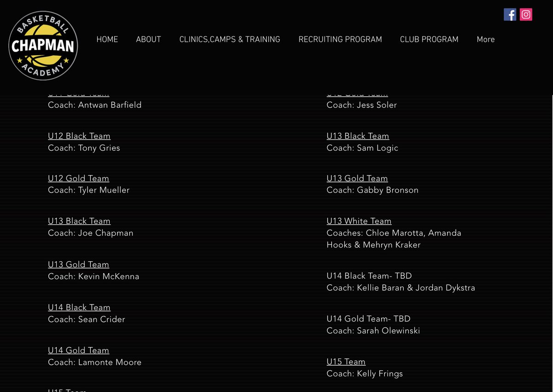Screen dimensions: 553x392
Task: Click text Coach: Sam Logic
Action: coord(362,148)
